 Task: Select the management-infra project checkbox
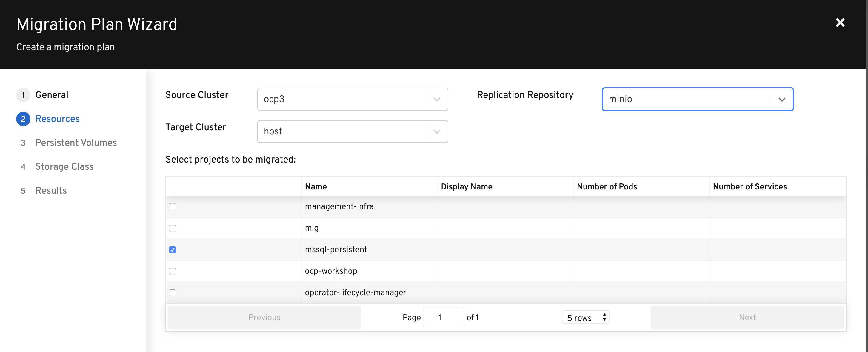pos(173,207)
